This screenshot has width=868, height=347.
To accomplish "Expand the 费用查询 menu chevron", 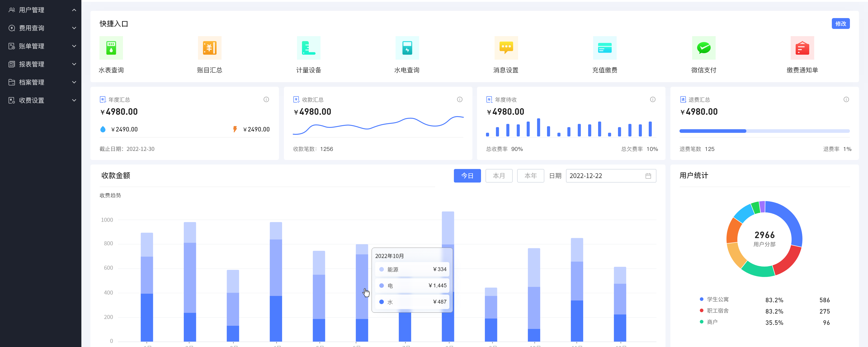I will tap(74, 28).
